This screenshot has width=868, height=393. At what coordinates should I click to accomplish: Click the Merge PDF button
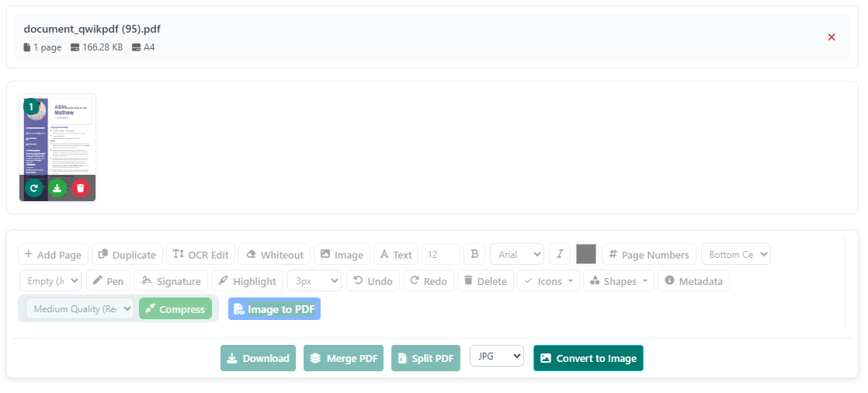point(343,358)
